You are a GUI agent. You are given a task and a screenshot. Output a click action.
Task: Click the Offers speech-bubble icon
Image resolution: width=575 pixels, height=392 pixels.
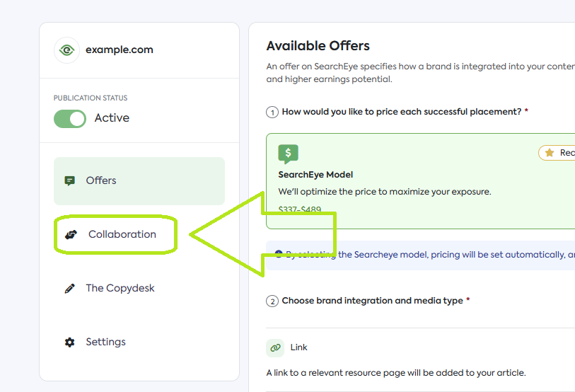pyautogui.click(x=69, y=180)
